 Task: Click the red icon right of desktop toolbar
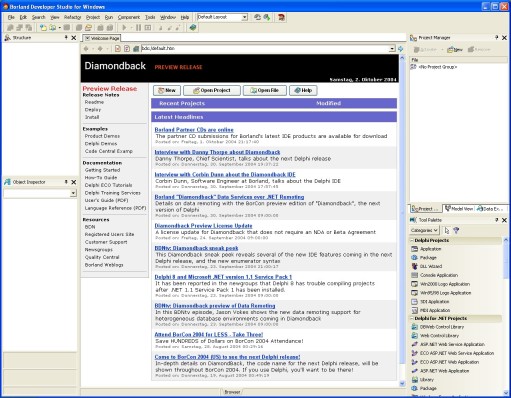(x=282, y=17)
